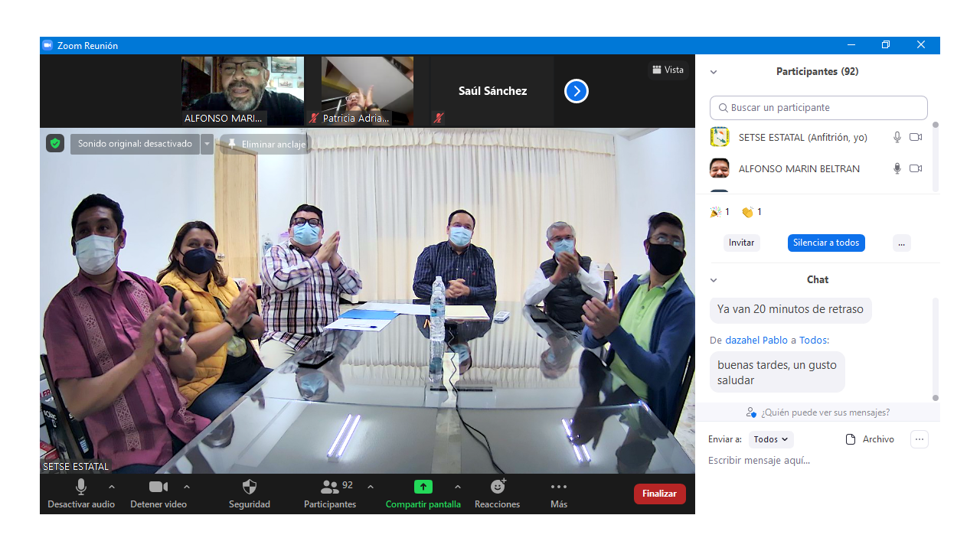Click dazahel Pablo sender name in chat
The image size is (980, 551).
pos(756,340)
